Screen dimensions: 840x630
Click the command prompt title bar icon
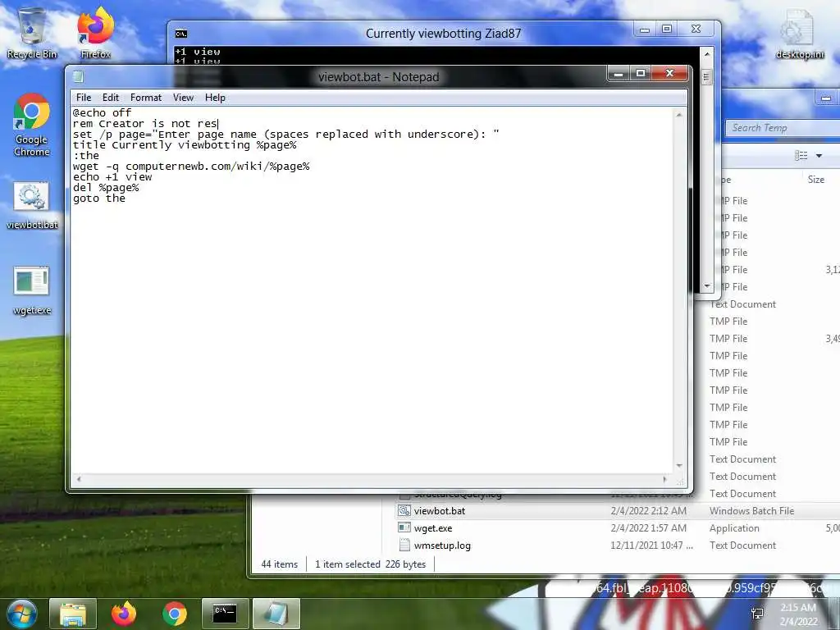point(181,34)
